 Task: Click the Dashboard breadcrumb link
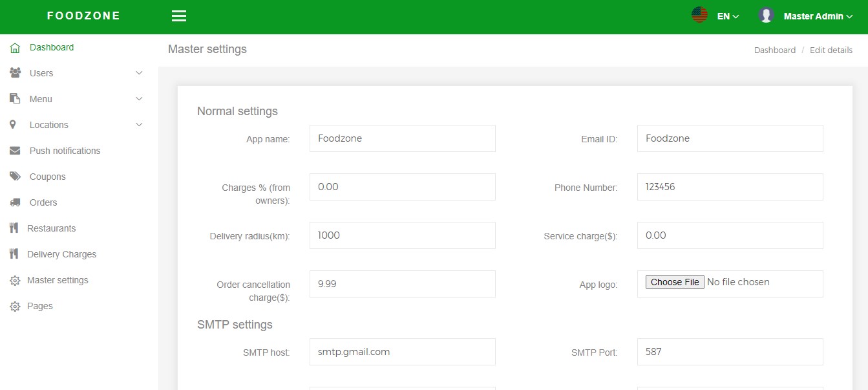pyautogui.click(x=775, y=50)
